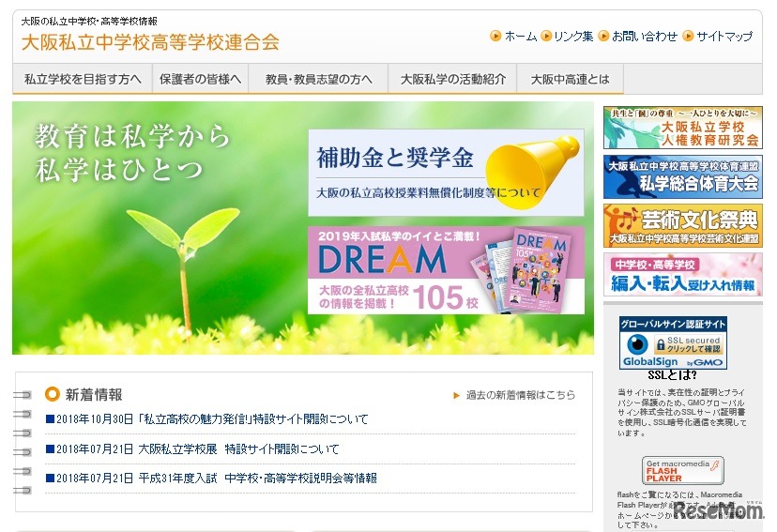Click the GlobalSign SSL secured seal
The width and height of the screenshot is (777, 532).
tap(673, 342)
